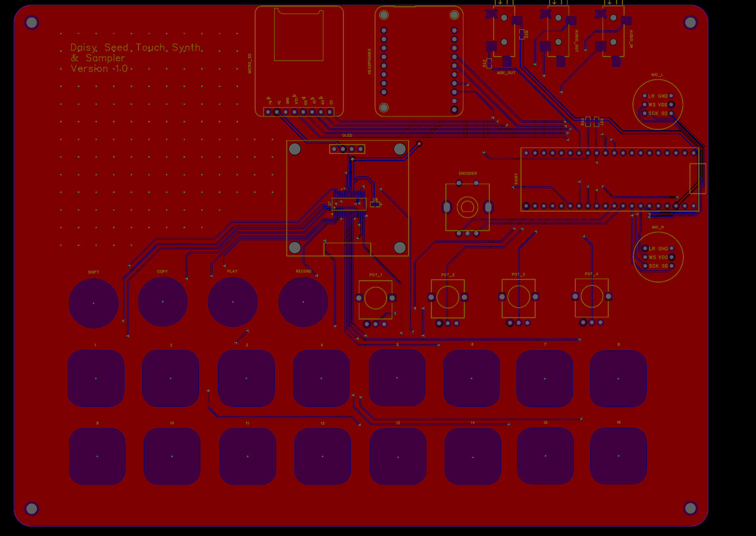Click square touch pad number 12
Screen dimensions: 756x536
click(322, 456)
